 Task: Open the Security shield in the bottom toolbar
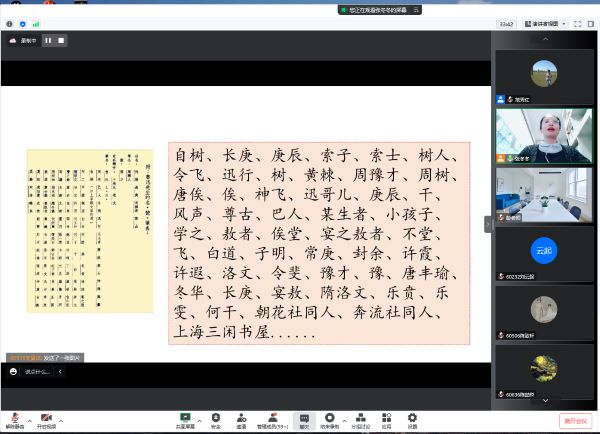click(215, 419)
